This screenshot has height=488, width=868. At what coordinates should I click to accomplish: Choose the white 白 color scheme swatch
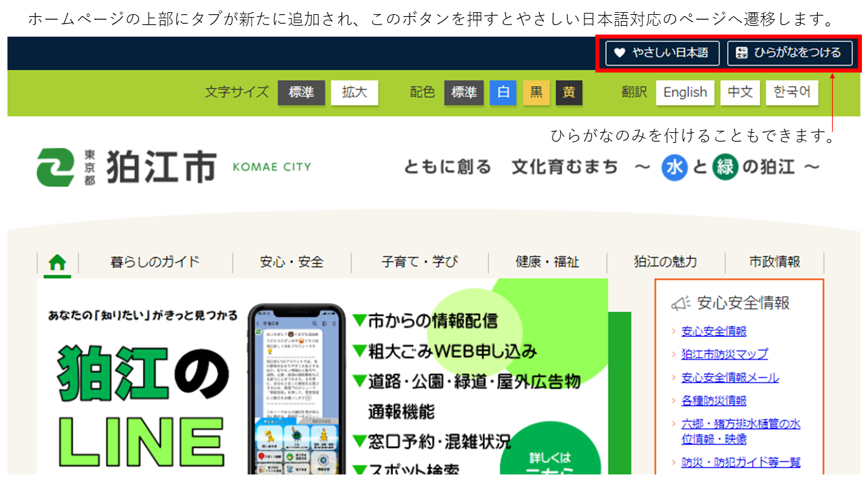click(503, 93)
